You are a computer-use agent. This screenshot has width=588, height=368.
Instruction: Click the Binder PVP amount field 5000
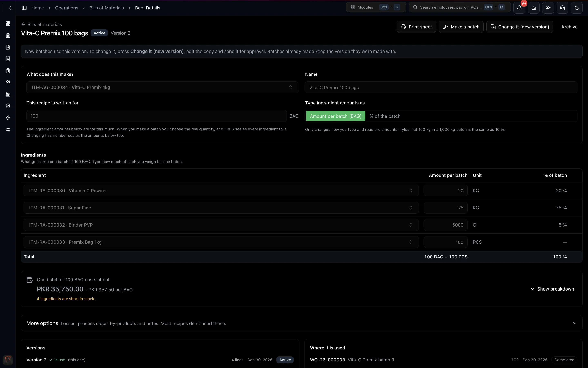pos(446,225)
